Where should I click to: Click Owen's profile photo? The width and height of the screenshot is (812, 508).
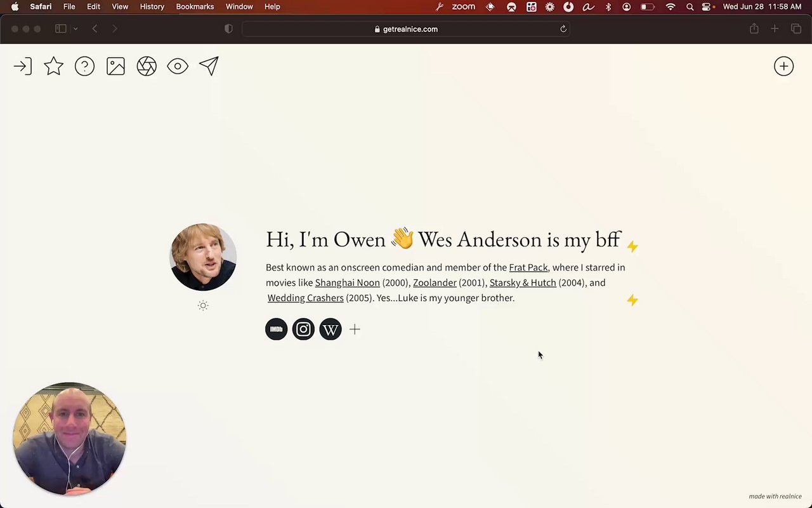tap(203, 257)
